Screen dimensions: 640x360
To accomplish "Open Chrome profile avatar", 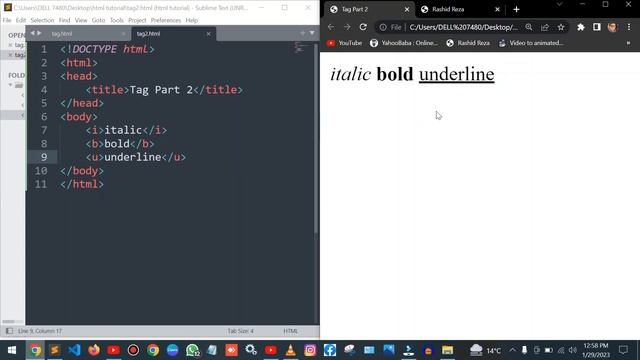I will point(612,27).
